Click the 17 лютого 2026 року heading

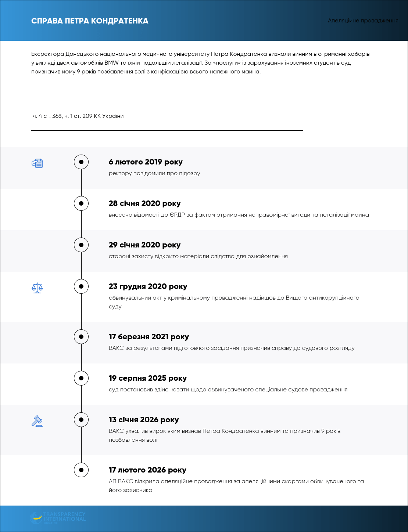pos(147,470)
